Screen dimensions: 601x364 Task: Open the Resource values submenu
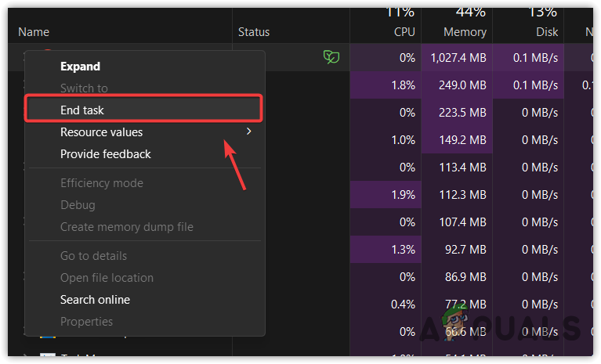click(x=102, y=132)
